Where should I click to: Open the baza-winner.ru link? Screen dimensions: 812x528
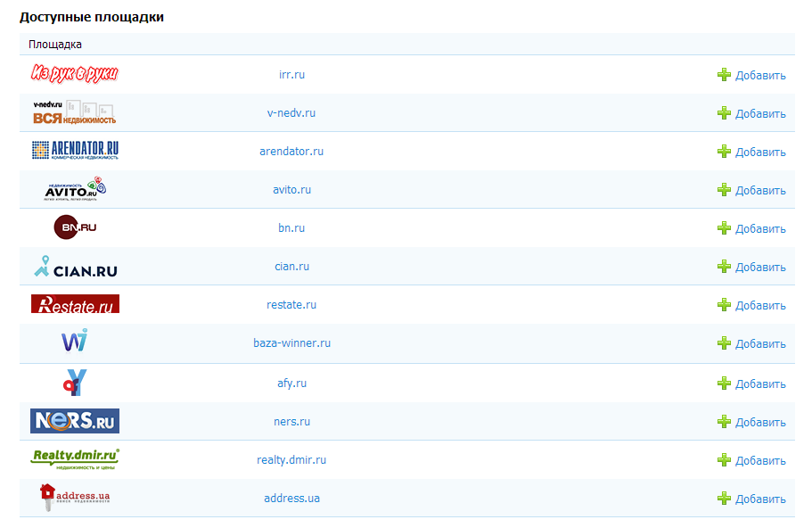click(x=291, y=343)
